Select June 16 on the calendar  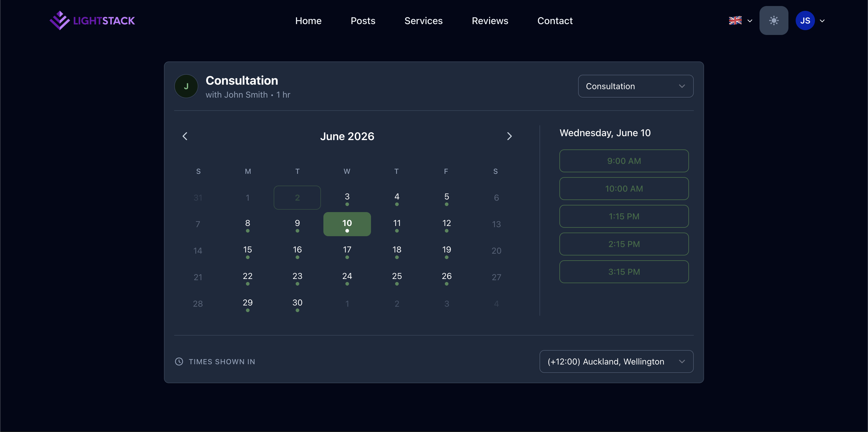click(x=297, y=251)
